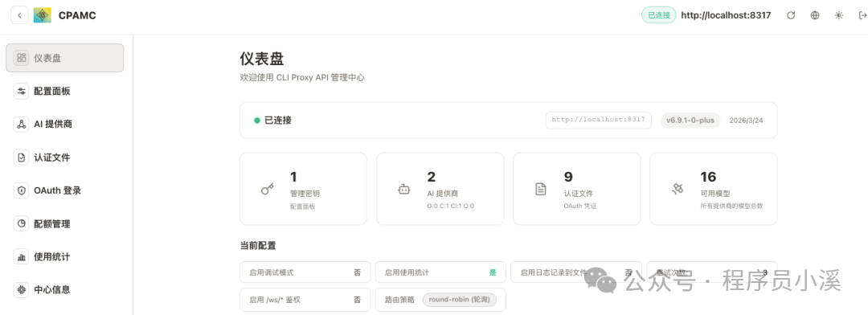Open the language globe icon
The width and height of the screenshot is (868, 315).
pyautogui.click(x=815, y=15)
